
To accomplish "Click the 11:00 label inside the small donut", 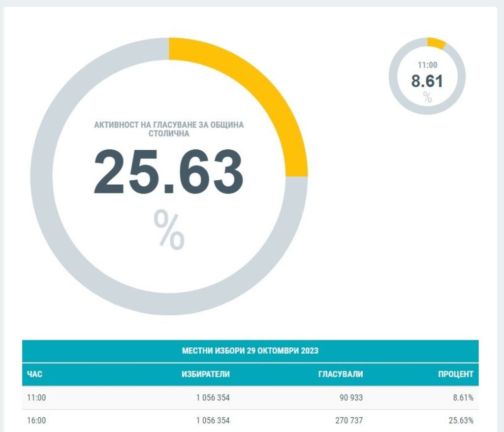I will click(x=427, y=65).
